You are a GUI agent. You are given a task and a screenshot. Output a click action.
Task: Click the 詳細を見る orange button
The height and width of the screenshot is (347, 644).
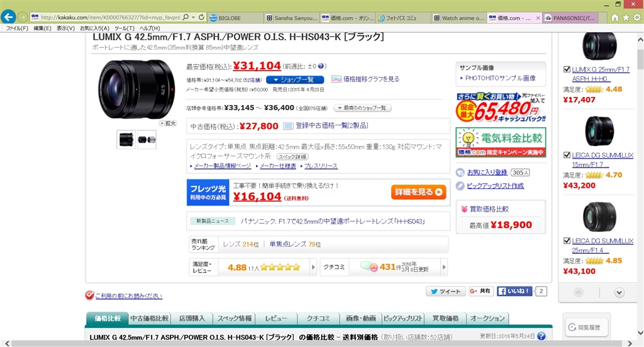coord(418,192)
